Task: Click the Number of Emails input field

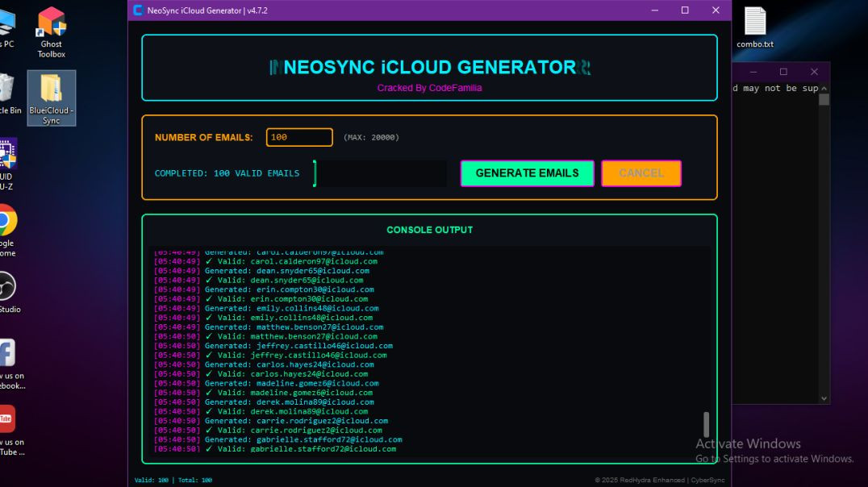Action: pos(299,137)
